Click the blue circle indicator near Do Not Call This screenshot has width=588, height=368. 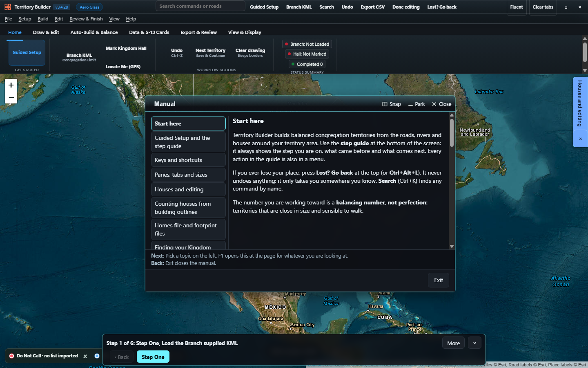pos(97,356)
